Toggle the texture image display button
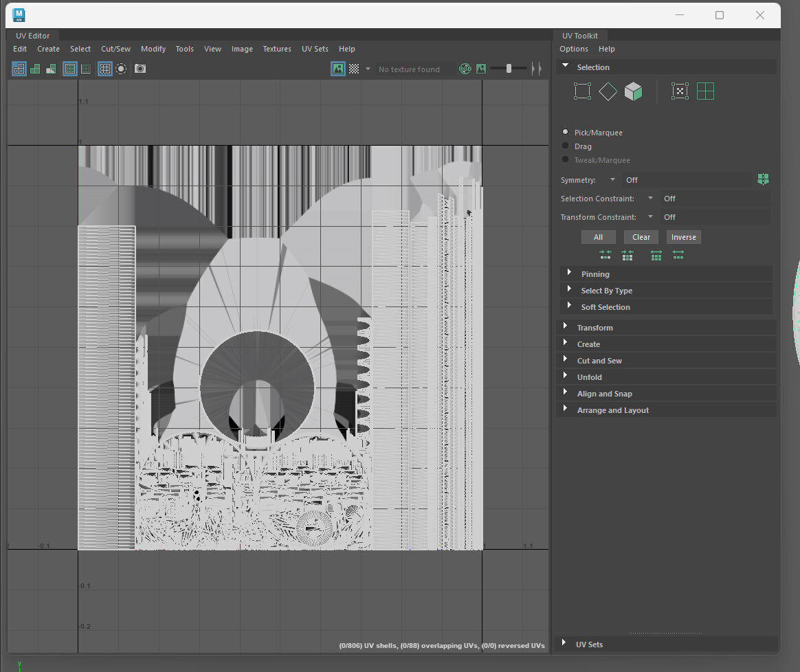The height and width of the screenshot is (672, 800). [337, 69]
